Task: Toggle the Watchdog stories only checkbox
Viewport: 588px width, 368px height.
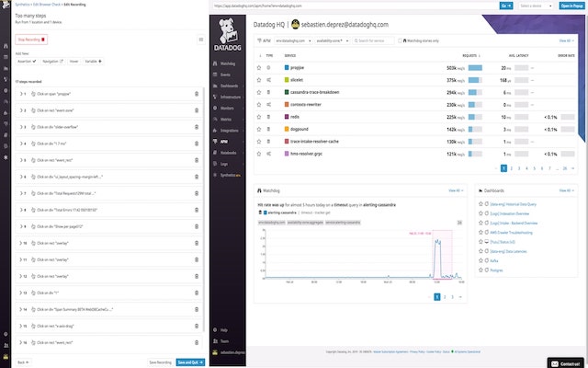Action: (x=400, y=40)
